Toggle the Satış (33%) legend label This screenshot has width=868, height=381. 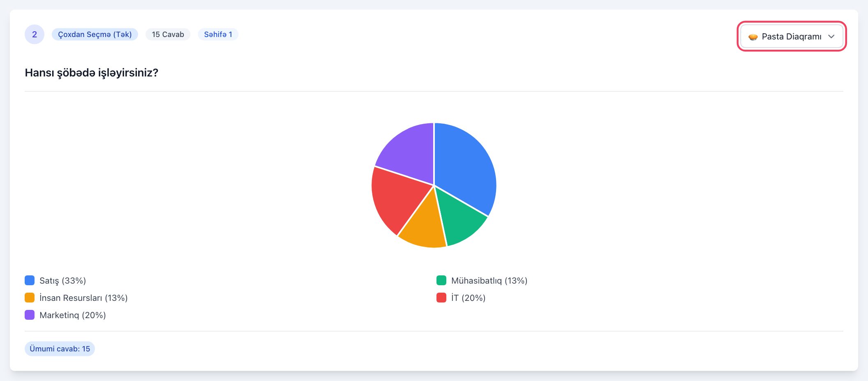point(63,281)
